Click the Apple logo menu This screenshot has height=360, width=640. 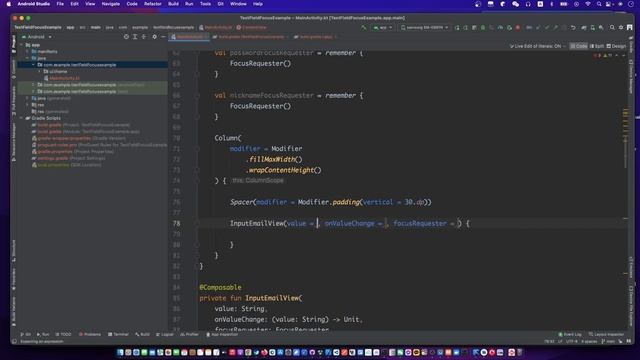8,4
